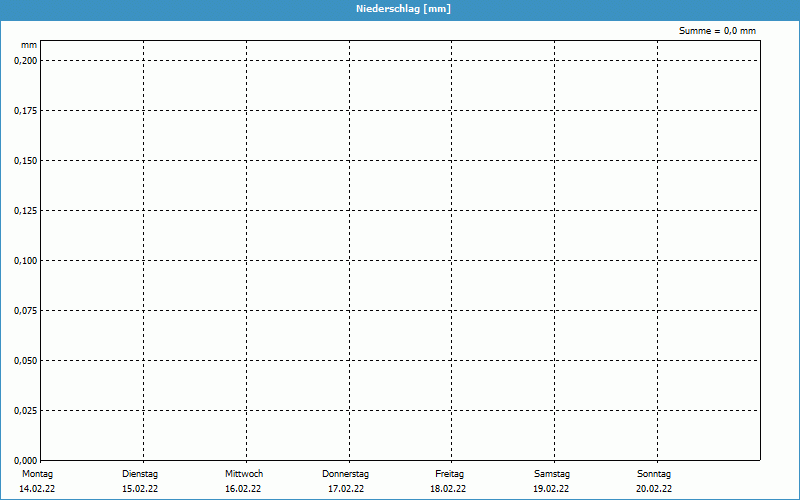Select the Dienstag day label

tap(140, 474)
